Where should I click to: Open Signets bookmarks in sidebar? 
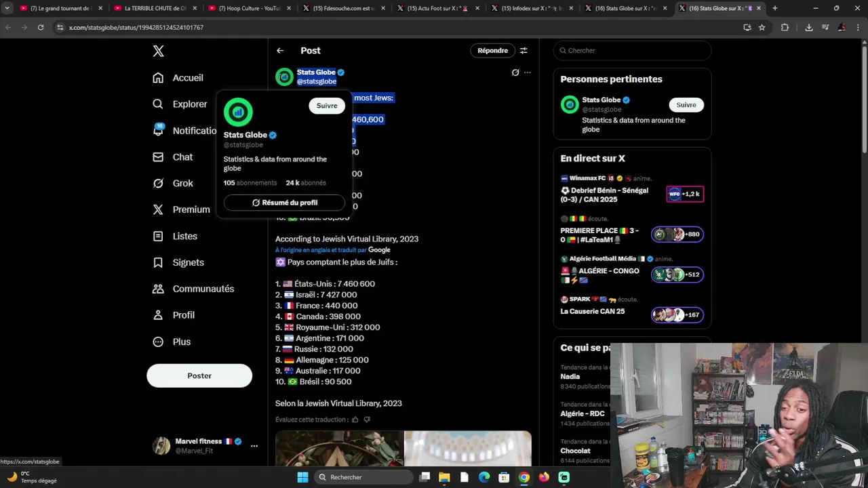click(178, 262)
